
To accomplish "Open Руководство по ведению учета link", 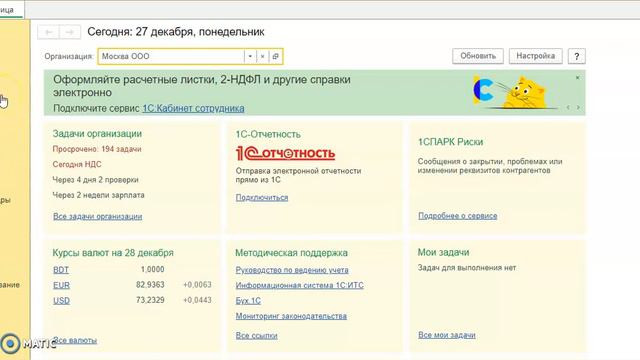I will coord(292,270).
